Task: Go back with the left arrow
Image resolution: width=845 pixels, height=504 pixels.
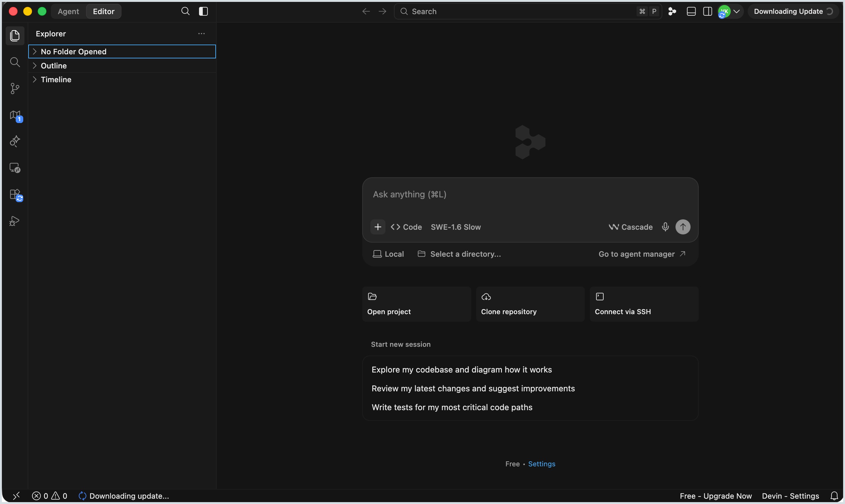Action: coord(366,11)
